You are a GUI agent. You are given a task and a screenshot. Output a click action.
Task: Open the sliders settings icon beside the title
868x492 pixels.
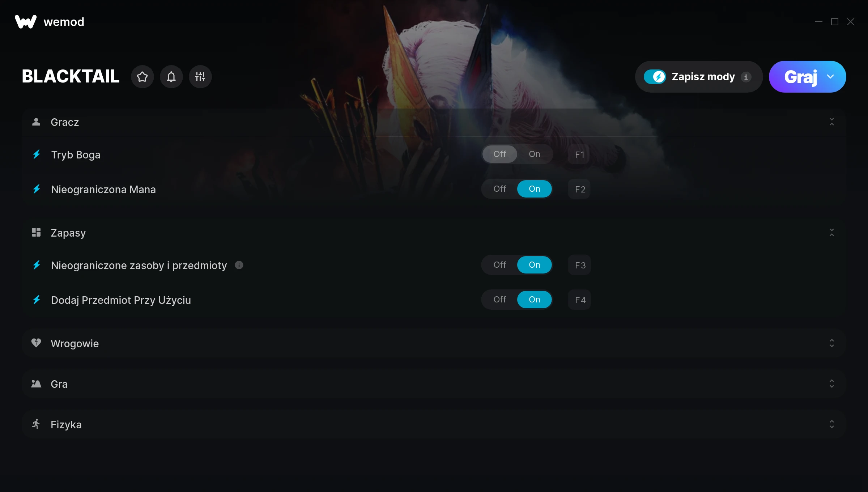[200, 77]
